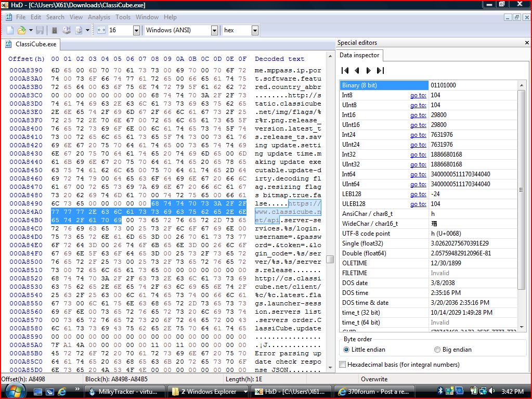This screenshot has width=532, height=399.
Task: Click the greyed Save floppy disk icon
Action: coord(40,30)
